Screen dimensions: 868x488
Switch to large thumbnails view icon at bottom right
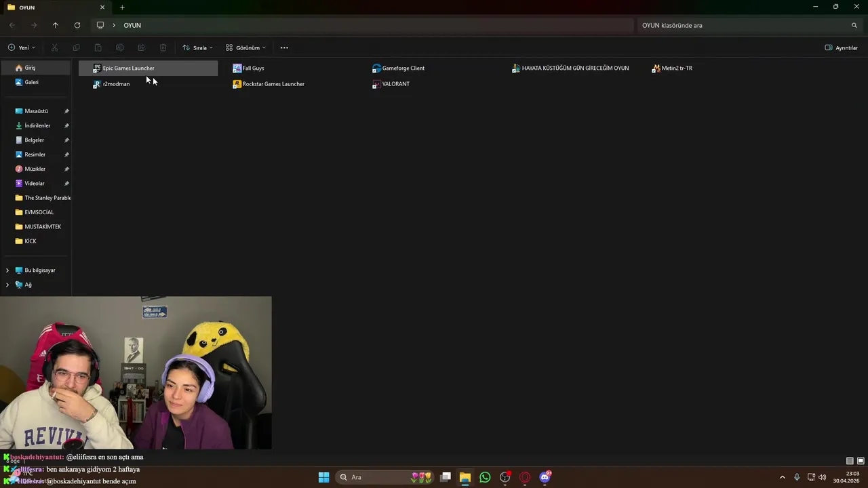click(x=861, y=461)
